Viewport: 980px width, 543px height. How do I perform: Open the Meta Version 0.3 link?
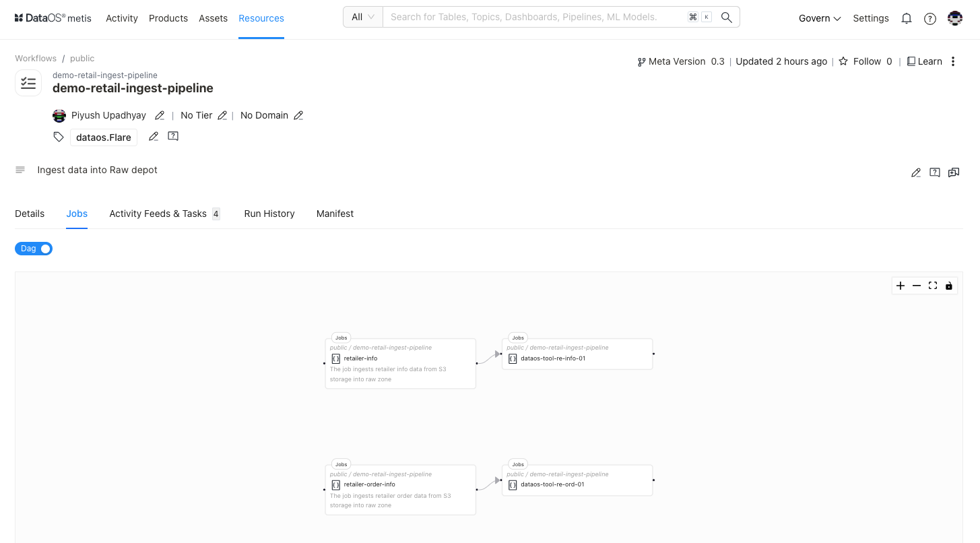tap(680, 61)
